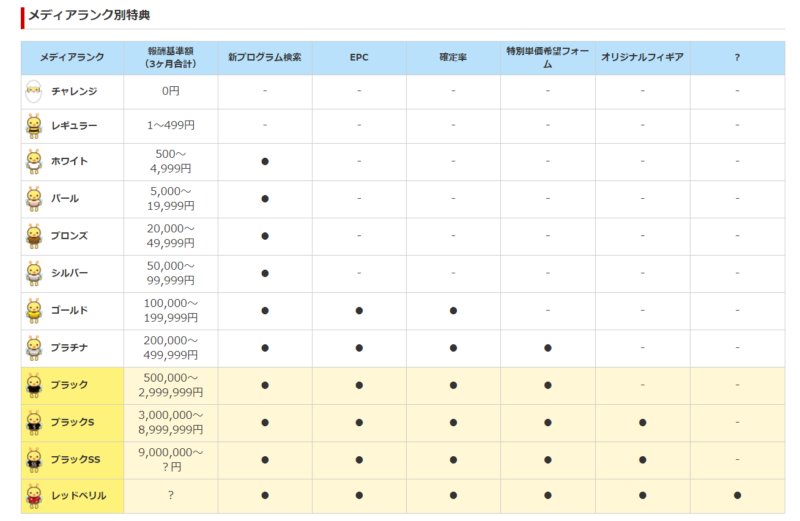Click the 9,000,000～?円 amount cell
The image size is (800, 521).
coord(170,459)
